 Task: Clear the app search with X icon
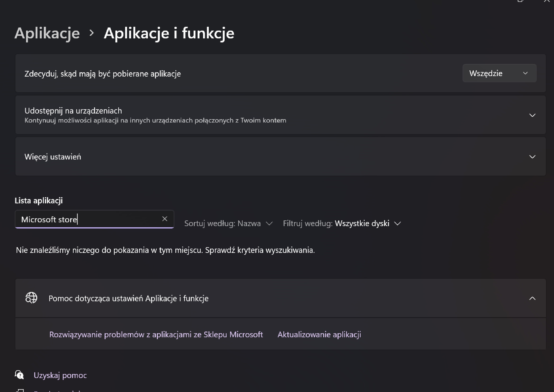[x=164, y=219]
